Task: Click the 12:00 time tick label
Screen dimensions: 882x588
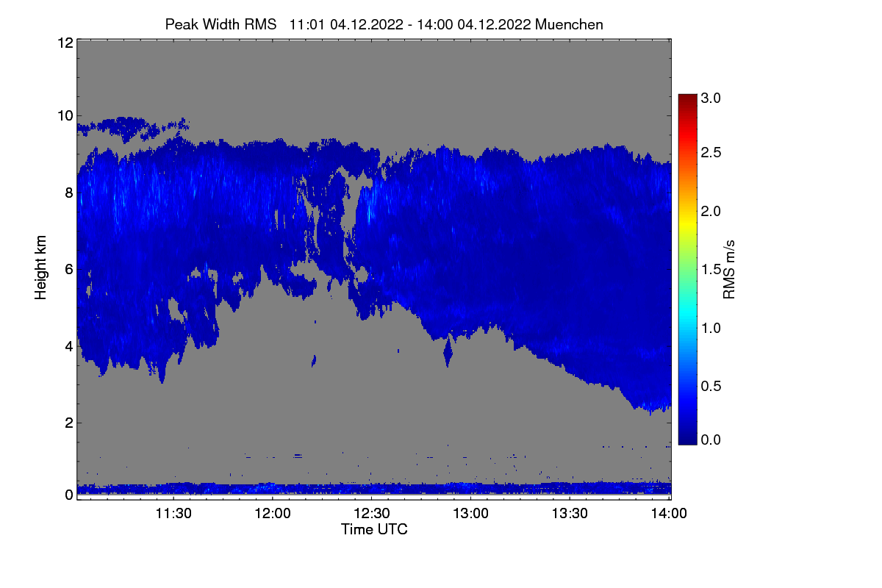Action: [273, 514]
